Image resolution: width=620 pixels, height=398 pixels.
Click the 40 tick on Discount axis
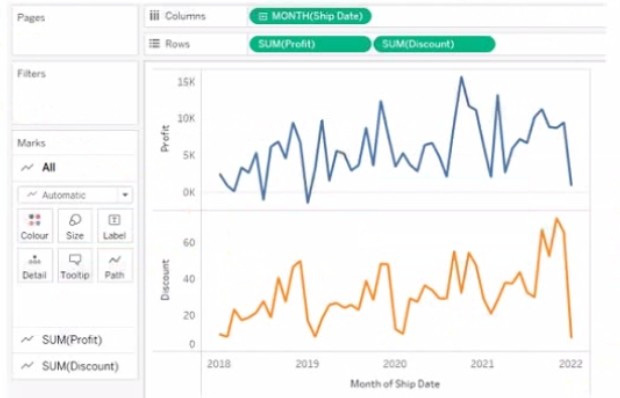189,279
